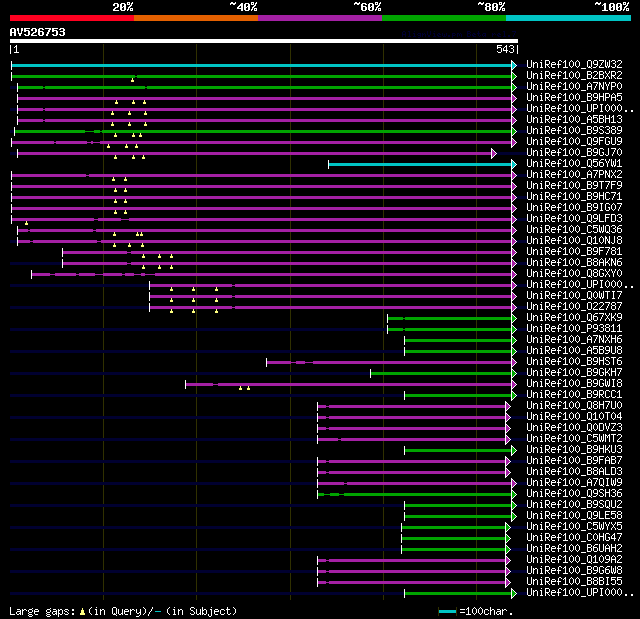Open hit UniRef100_Q9ZW32
Image resolution: width=640 pixels, height=619 pixels.
(574, 64)
